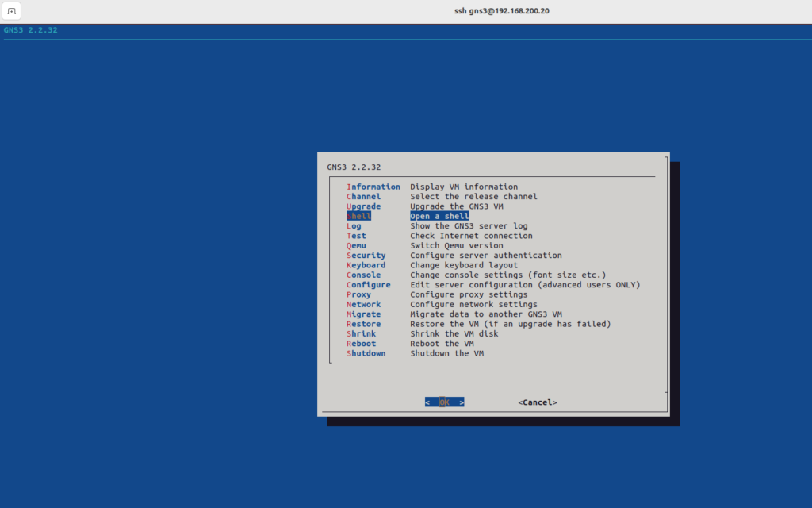
Task: Select Test Internet connection entry
Action: click(x=356, y=236)
